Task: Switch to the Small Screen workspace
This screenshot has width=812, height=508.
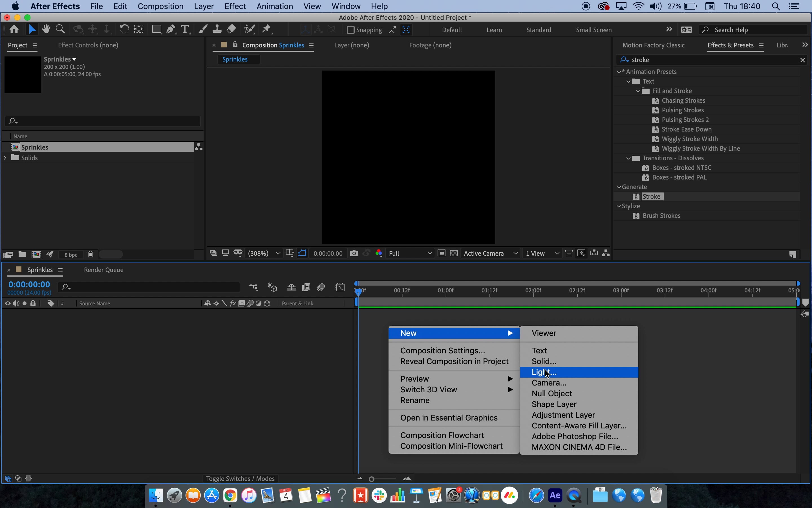Action: point(593,30)
